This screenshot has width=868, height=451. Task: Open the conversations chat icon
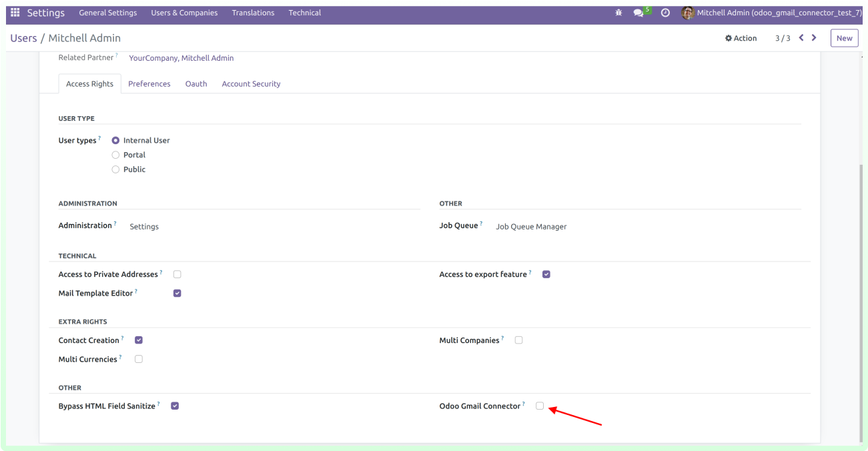coord(639,13)
